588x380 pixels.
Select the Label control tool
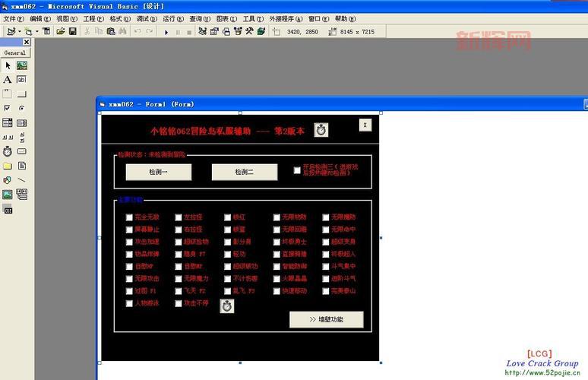coord(8,80)
